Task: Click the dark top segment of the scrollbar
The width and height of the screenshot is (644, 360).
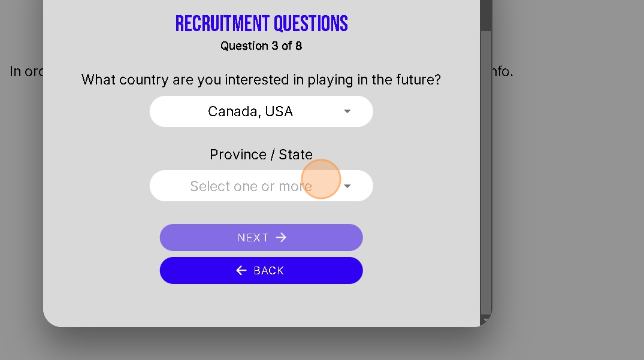Action: point(486,15)
